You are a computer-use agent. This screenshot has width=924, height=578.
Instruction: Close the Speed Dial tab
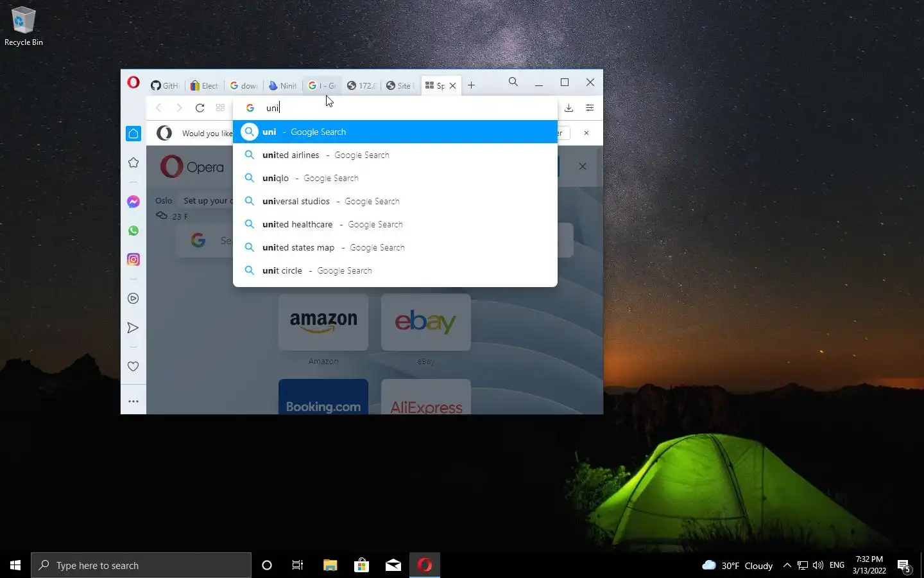[452, 85]
